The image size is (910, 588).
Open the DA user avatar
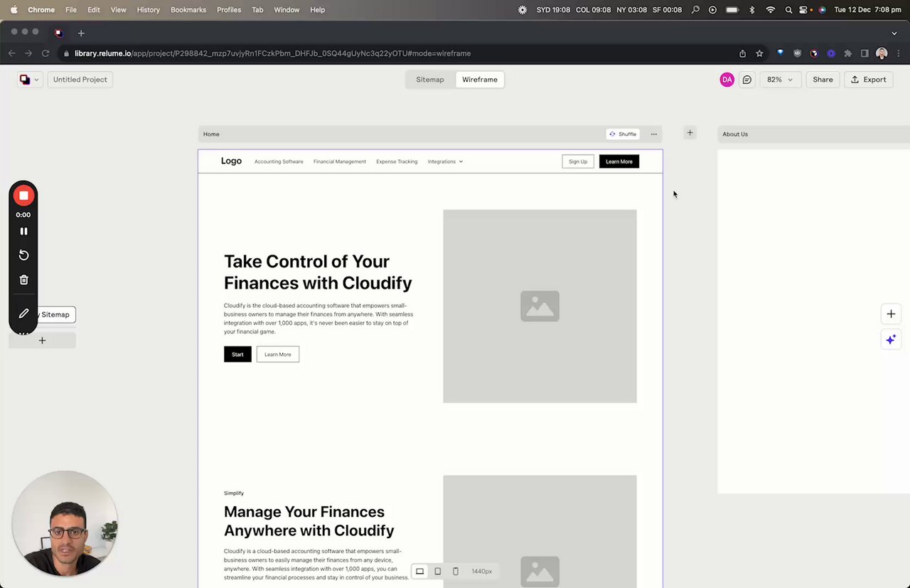click(x=727, y=80)
